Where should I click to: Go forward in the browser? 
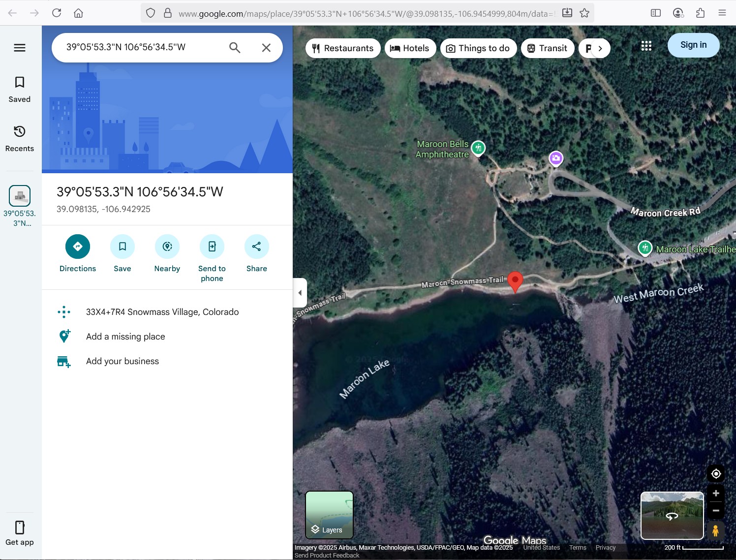tap(34, 13)
